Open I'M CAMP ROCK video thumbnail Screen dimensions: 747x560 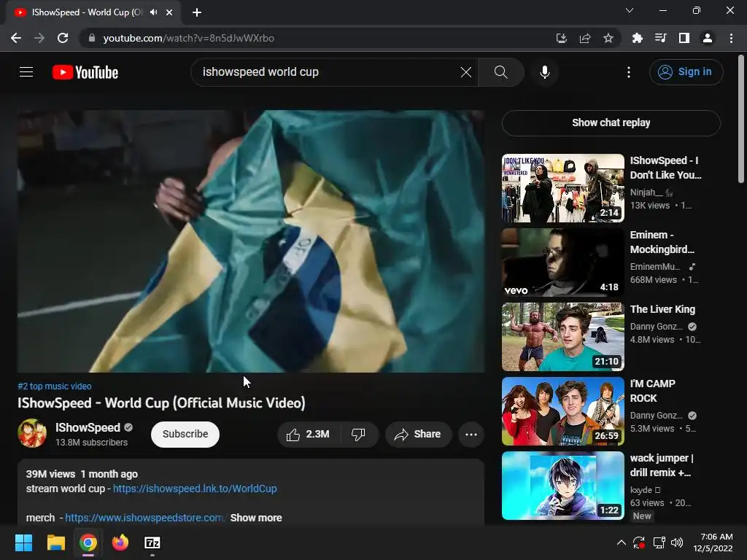click(563, 411)
